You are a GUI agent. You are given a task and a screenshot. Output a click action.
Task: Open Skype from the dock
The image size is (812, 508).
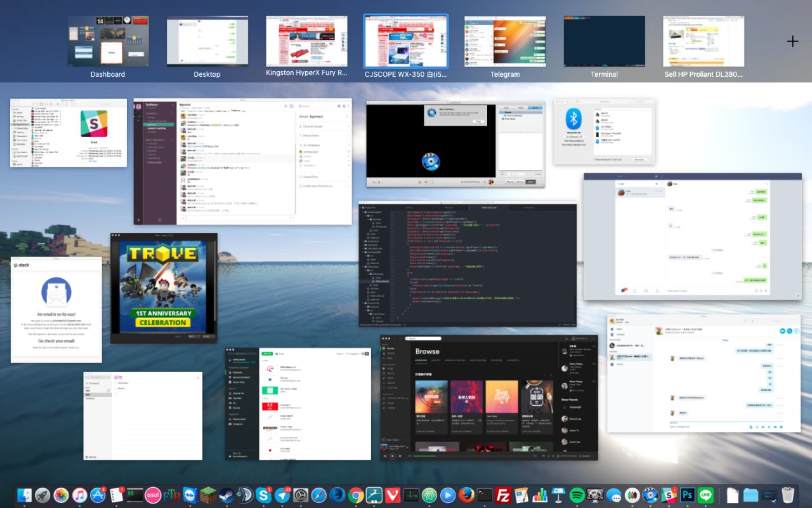point(263,495)
